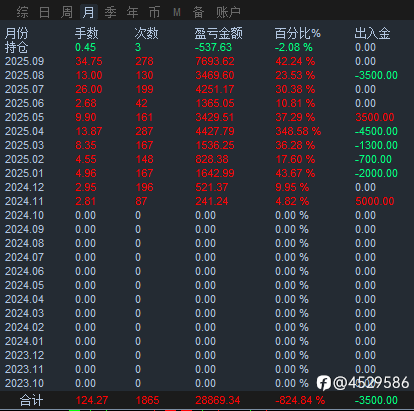Image resolution: width=414 pixels, height=411 pixels.
Task: Select the 月 monthly tab
Action: coord(89,12)
